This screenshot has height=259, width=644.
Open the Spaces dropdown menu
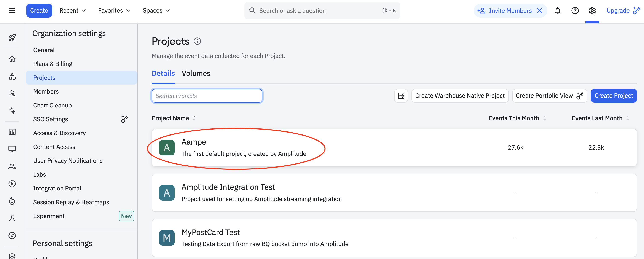pyautogui.click(x=156, y=11)
